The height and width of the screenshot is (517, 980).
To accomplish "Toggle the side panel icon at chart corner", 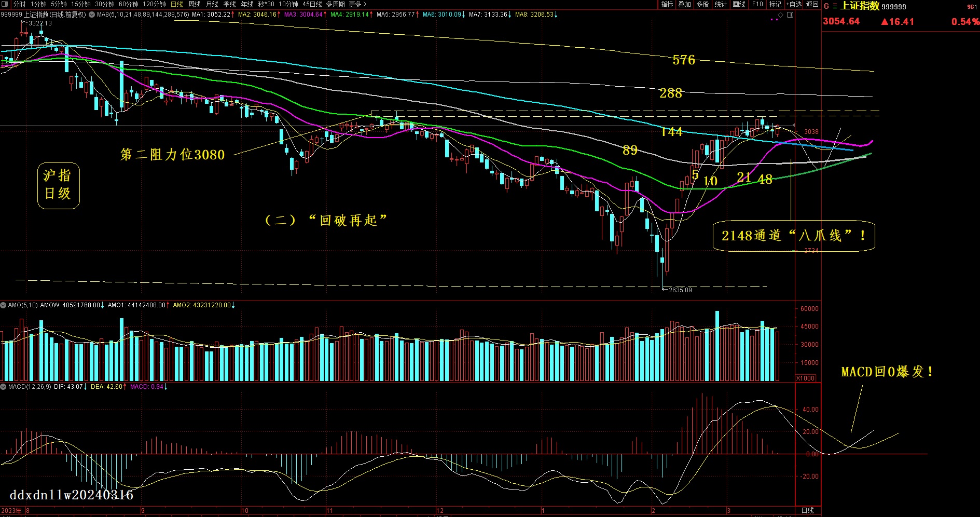I will [x=790, y=15].
